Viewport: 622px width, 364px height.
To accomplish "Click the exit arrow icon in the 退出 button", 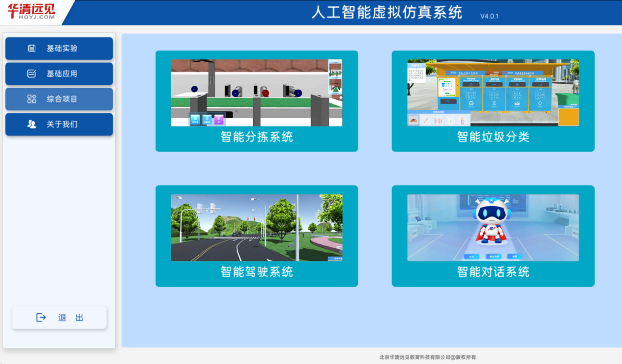I will [x=40, y=317].
